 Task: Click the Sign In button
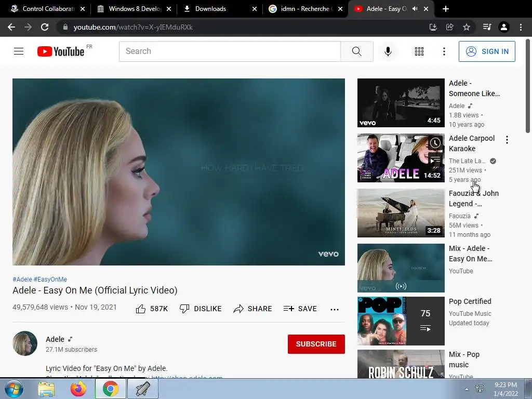point(487,51)
